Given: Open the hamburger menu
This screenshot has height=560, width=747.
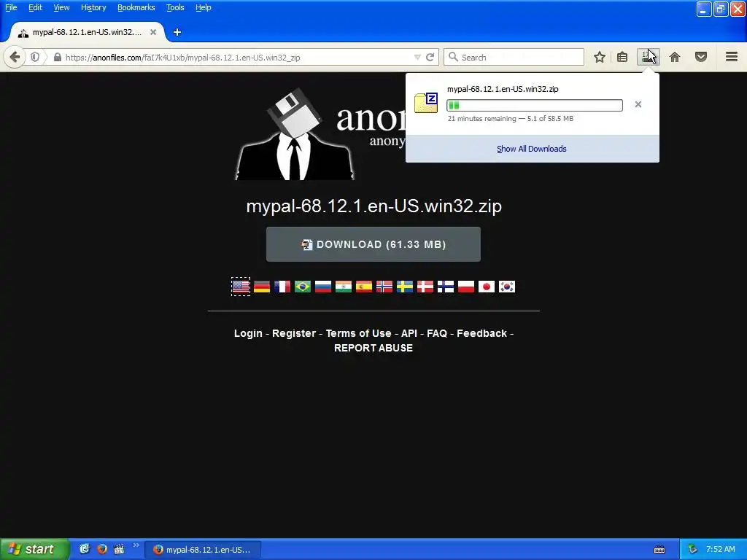Looking at the screenshot, I should [732, 57].
